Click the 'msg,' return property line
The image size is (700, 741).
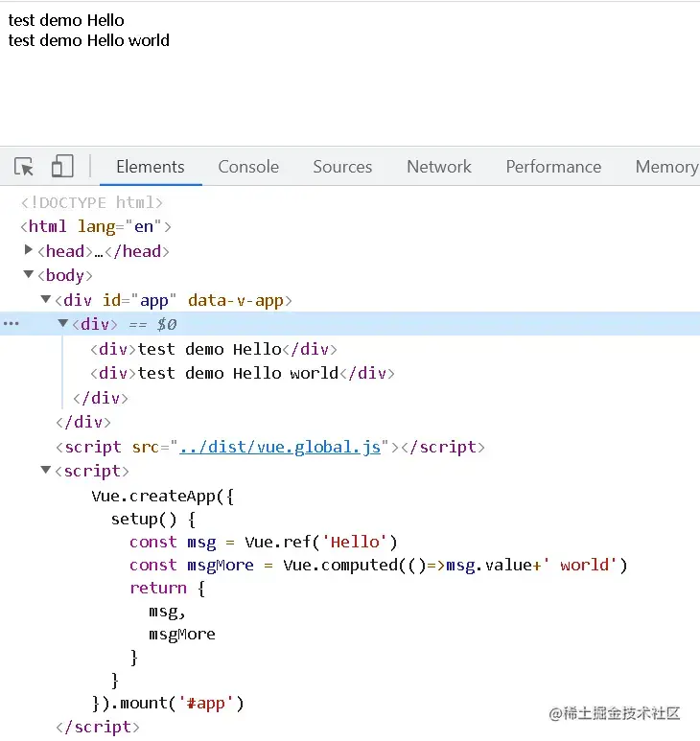click(x=167, y=612)
